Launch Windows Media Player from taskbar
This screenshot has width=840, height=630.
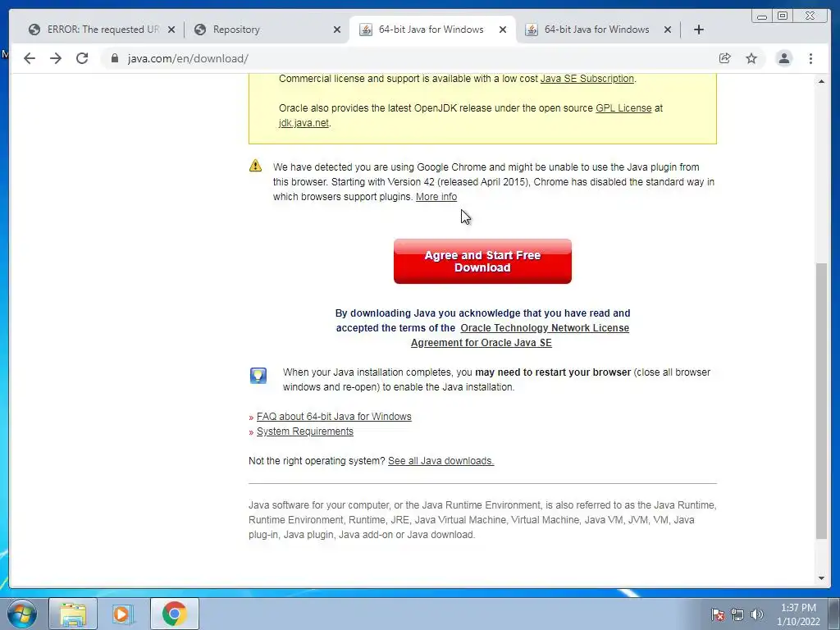[x=122, y=614]
